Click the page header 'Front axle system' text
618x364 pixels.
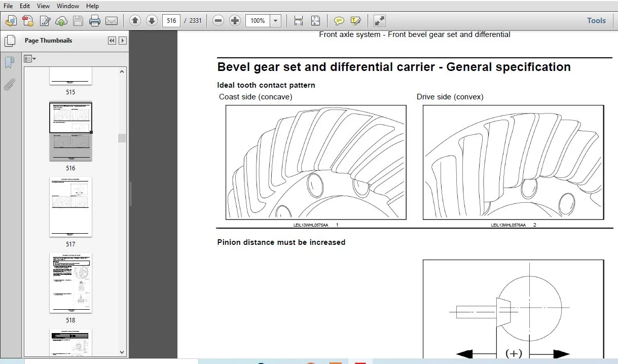pos(415,34)
